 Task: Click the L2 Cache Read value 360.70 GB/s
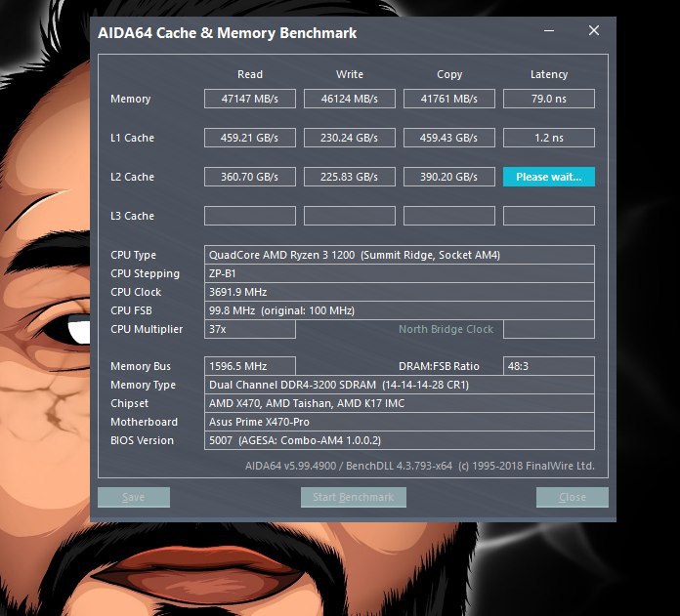(250, 177)
